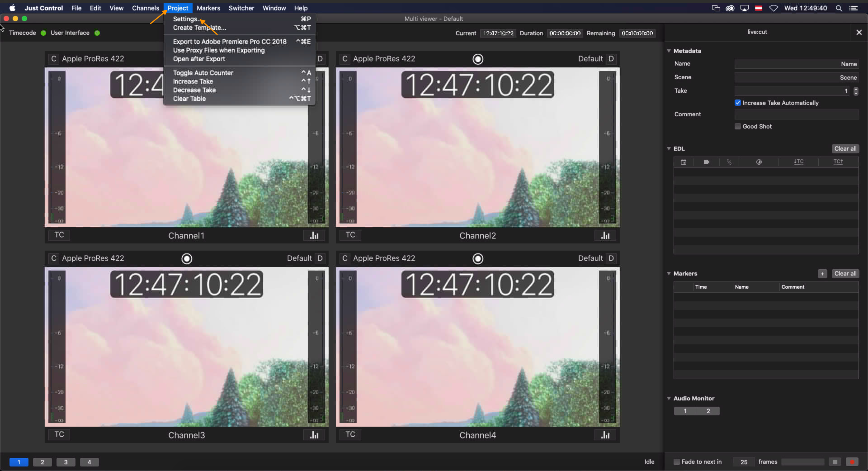Click the TC-in column header in EDL
Image resolution: width=868 pixels, height=471 pixels.
pyautogui.click(x=798, y=161)
